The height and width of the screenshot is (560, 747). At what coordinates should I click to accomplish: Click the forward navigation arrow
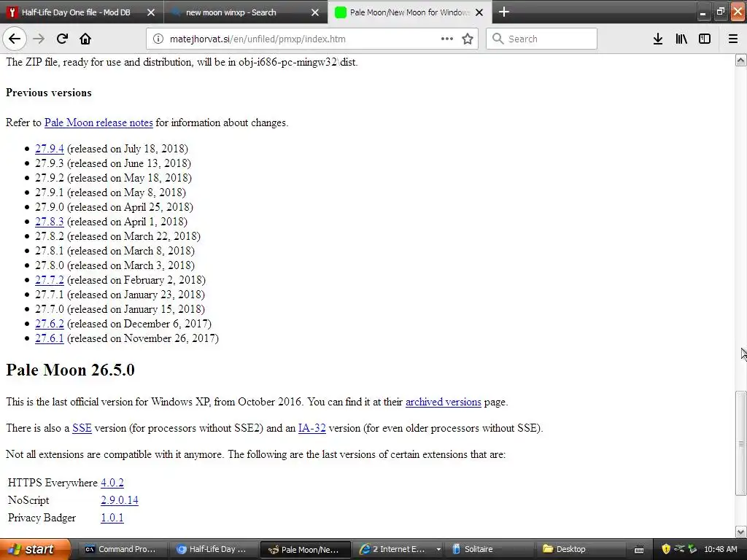39,39
